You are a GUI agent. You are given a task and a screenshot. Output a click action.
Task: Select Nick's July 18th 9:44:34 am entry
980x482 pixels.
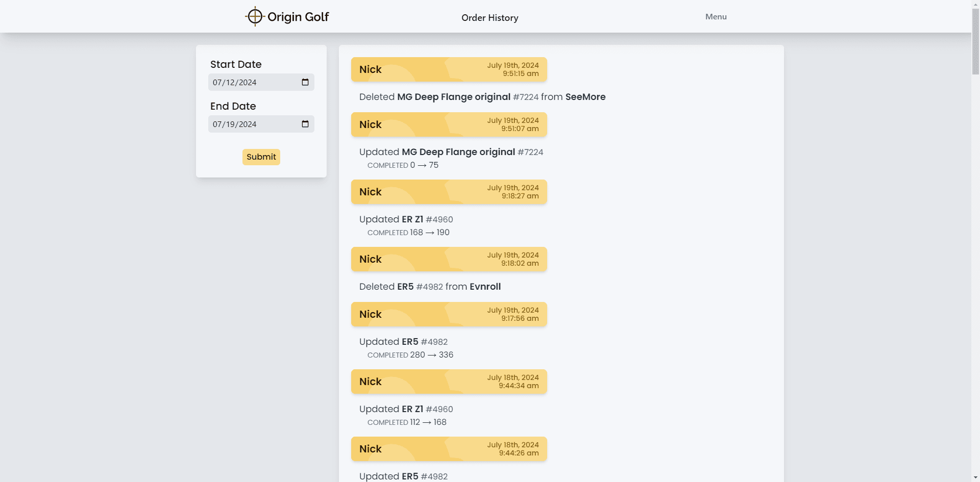pos(449,382)
